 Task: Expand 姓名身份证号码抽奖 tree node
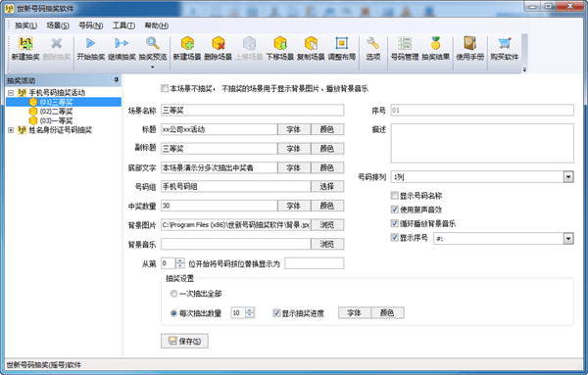tap(11, 130)
